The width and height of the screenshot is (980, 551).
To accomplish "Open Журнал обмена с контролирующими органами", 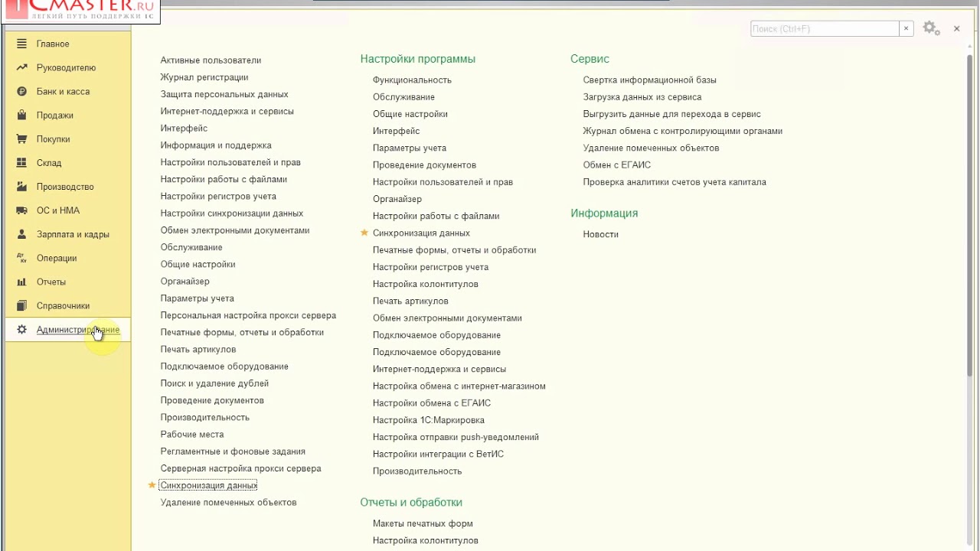I will point(683,131).
